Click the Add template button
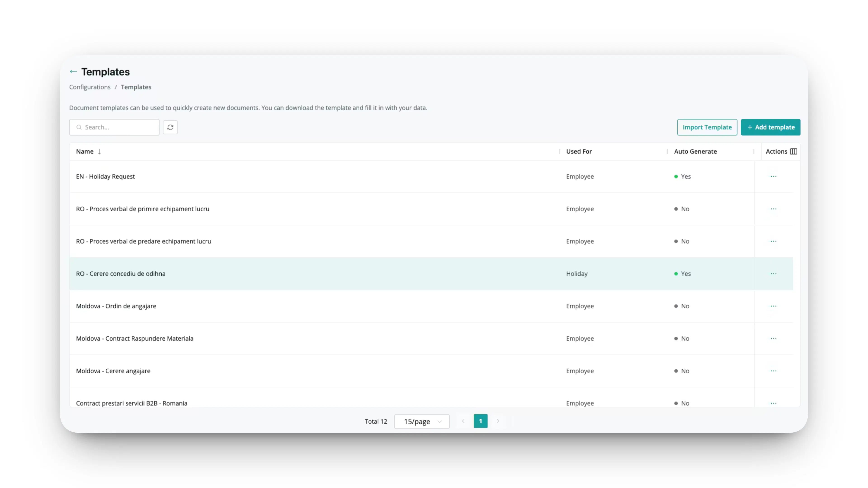Viewport: 868px width, 488px height. 770,127
